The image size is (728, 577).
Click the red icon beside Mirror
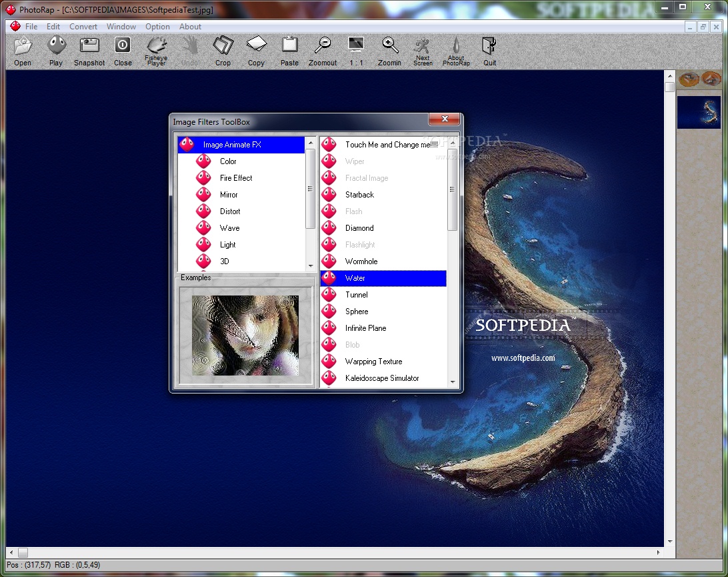tap(203, 194)
